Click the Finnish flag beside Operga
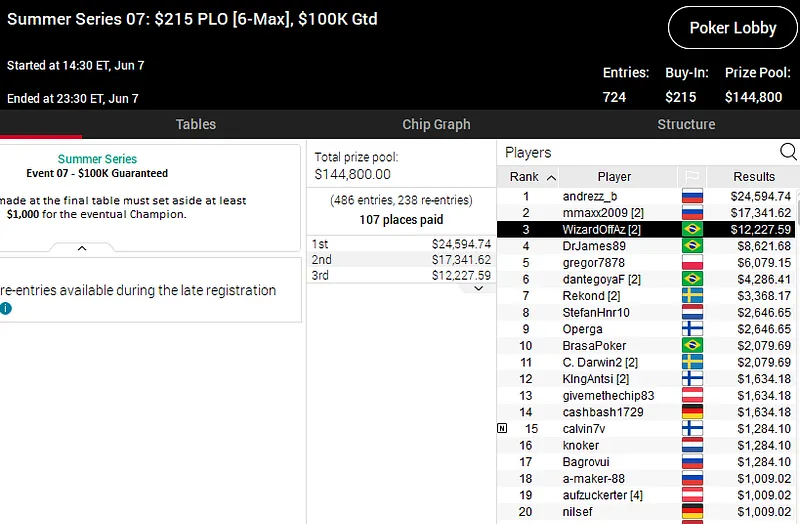 point(691,329)
